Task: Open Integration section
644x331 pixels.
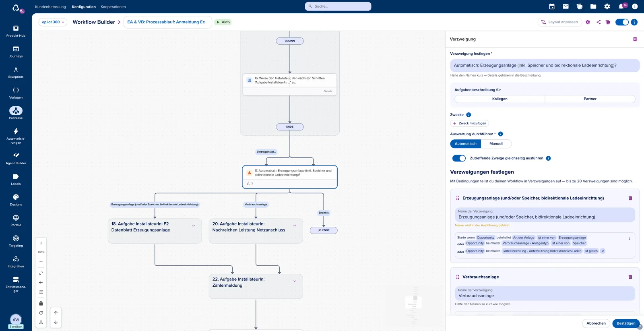Action: point(16,262)
